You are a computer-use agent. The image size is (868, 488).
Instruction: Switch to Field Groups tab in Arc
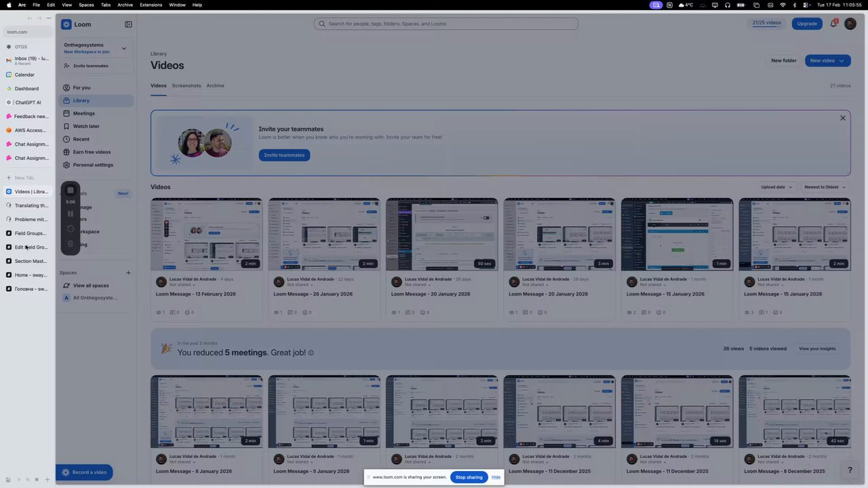(27, 233)
